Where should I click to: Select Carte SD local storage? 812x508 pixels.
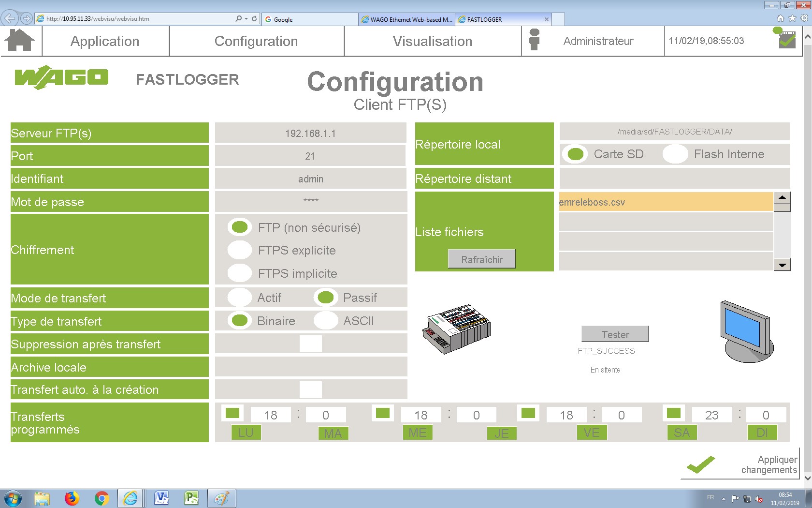[575, 154]
